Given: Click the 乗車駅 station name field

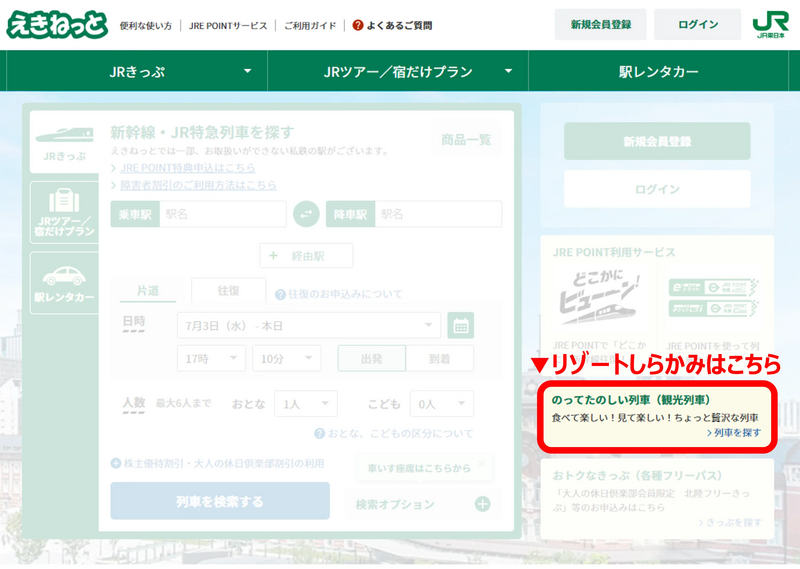Looking at the screenshot, I should click(x=222, y=214).
